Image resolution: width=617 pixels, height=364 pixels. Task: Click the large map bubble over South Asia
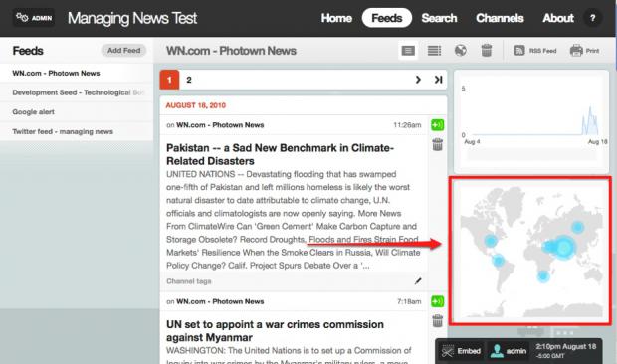(564, 247)
